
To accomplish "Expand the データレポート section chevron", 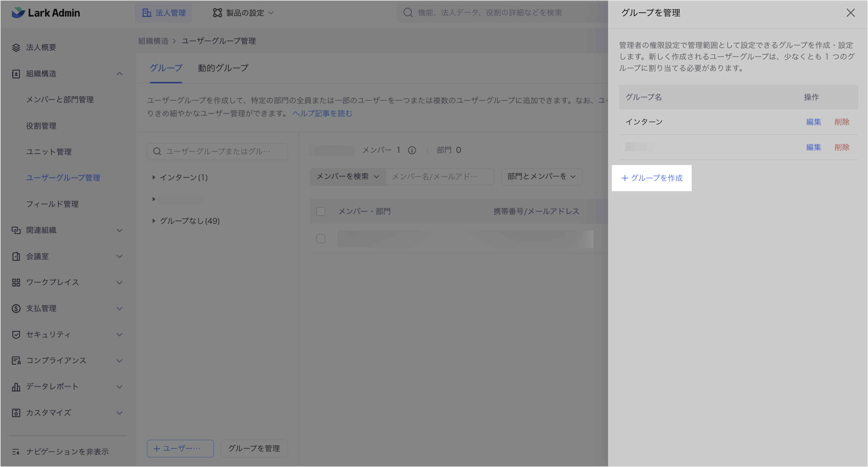I will point(120,387).
